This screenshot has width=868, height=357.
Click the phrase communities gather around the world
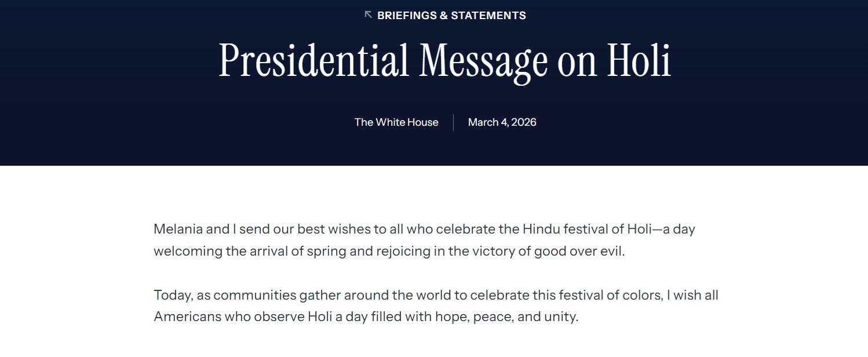323,296
